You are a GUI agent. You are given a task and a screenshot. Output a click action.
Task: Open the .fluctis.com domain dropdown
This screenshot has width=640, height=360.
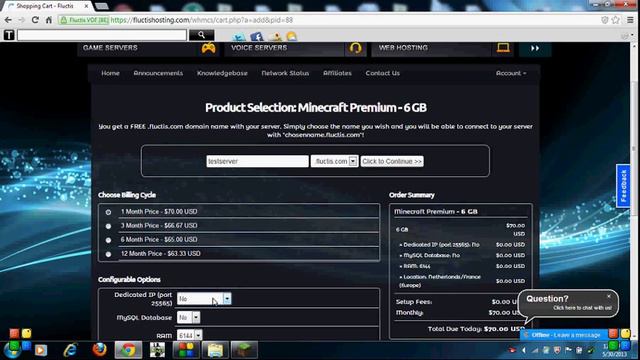pos(334,161)
